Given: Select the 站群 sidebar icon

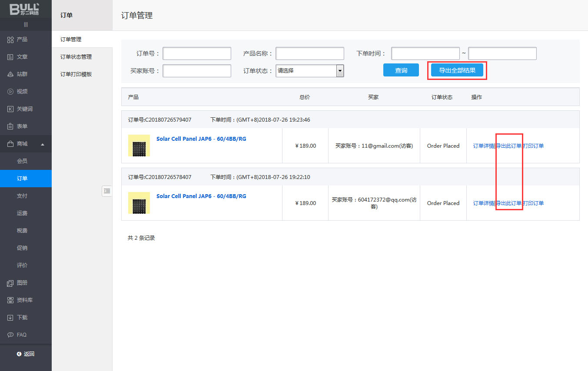Looking at the screenshot, I should pyautogui.click(x=10, y=74).
